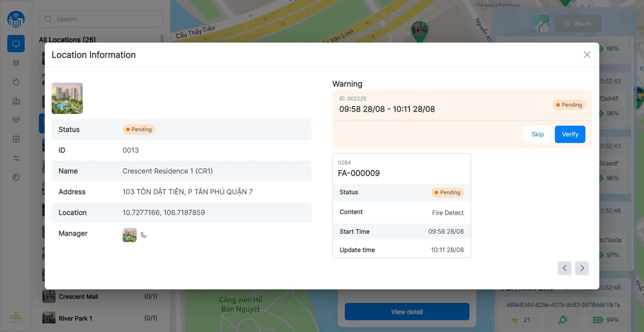Screen dimensions: 644x332
Task: Click the Pending status badge on warning
Action: point(569,105)
